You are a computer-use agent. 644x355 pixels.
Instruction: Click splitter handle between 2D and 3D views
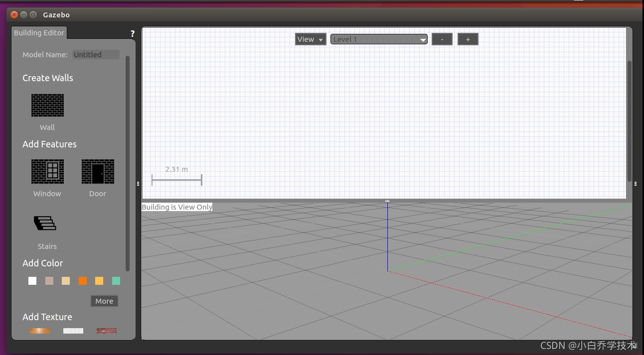tap(387, 201)
